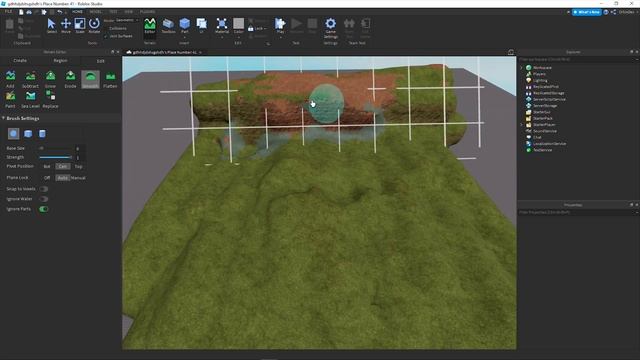Open the Mode Geometric dropdown
This screenshot has height=360, width=640.
tap(127, 20)
